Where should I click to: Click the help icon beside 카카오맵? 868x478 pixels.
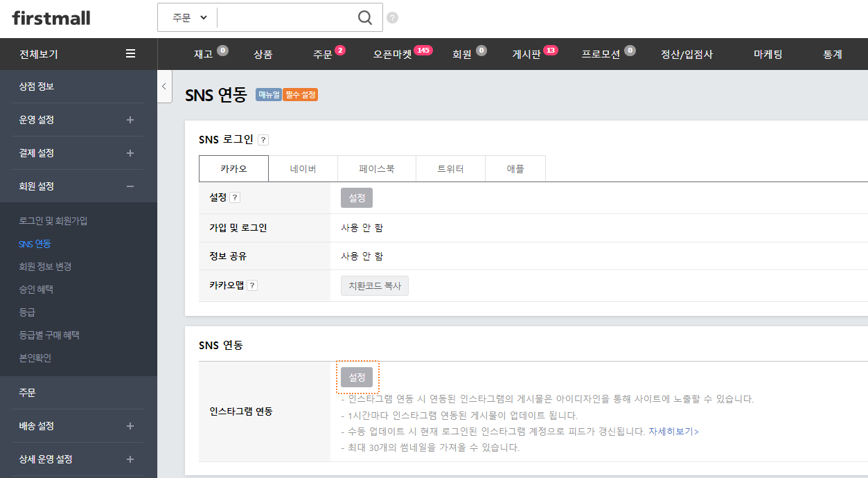click(x=252, y=285)
